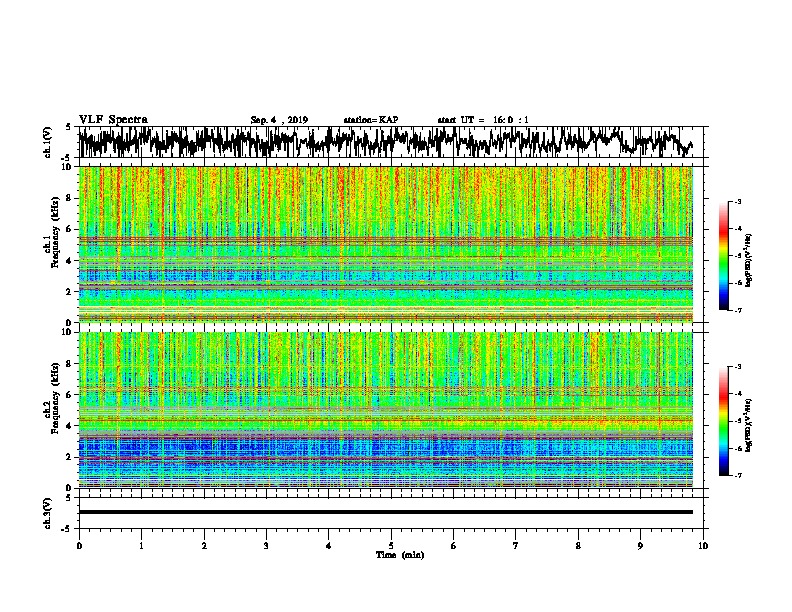Screen dimensions: 792x612
Task: Click the 'ch.1(V)' waveform axis label
Action: [47, 142]
